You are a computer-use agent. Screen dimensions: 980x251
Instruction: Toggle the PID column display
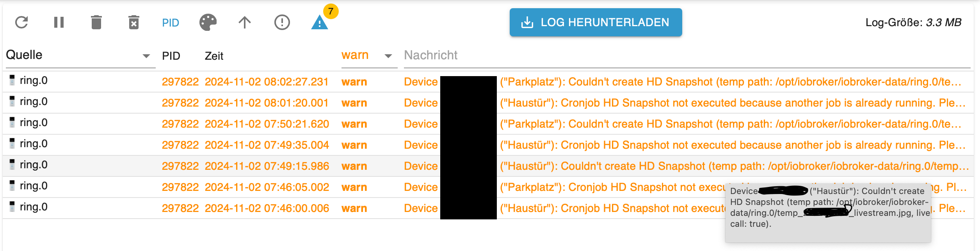(171, 23)
